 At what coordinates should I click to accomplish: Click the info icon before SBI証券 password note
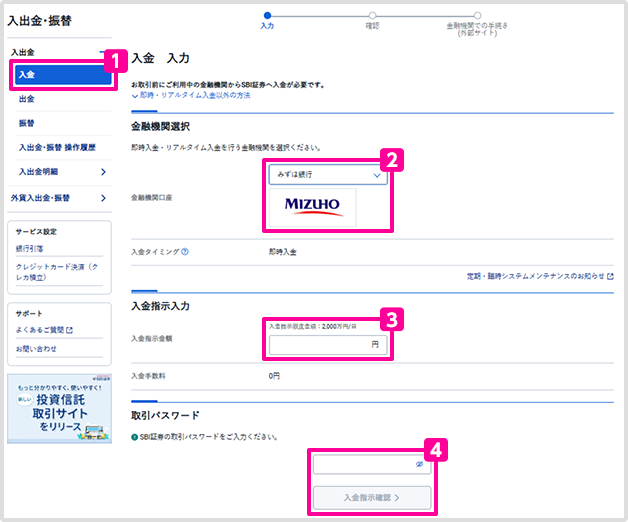point(135,437)
